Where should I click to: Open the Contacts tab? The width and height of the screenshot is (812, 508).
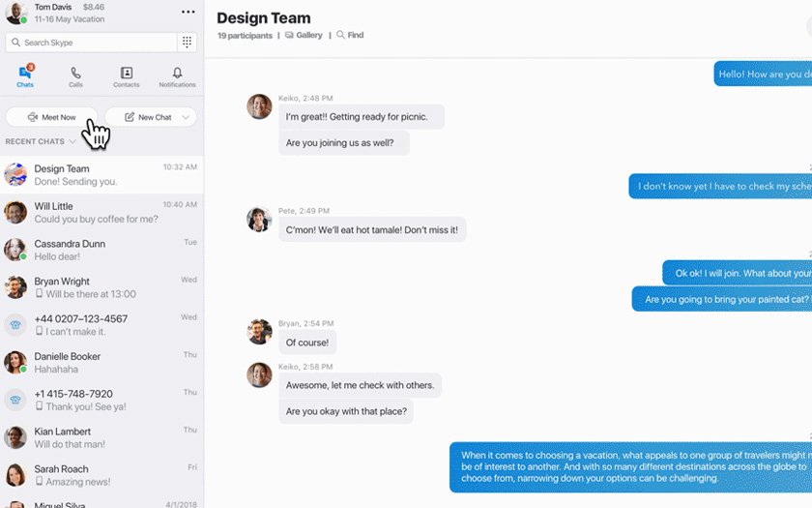click(x=127, y=76)
